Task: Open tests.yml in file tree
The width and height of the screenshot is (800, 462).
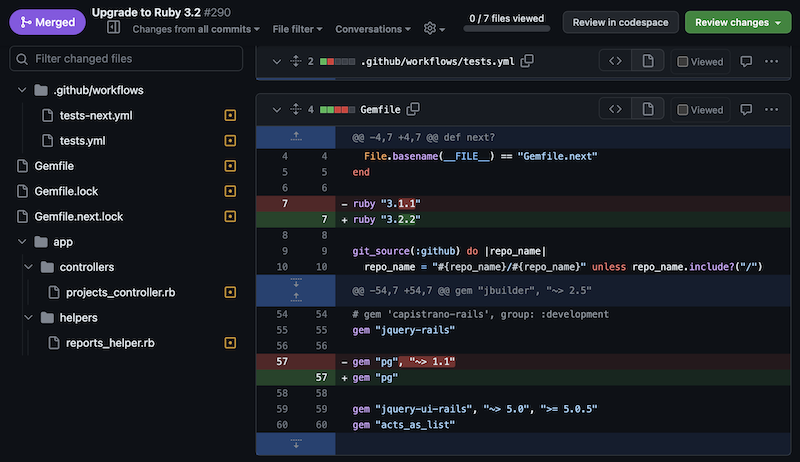Action: click(x=82, y=141)
